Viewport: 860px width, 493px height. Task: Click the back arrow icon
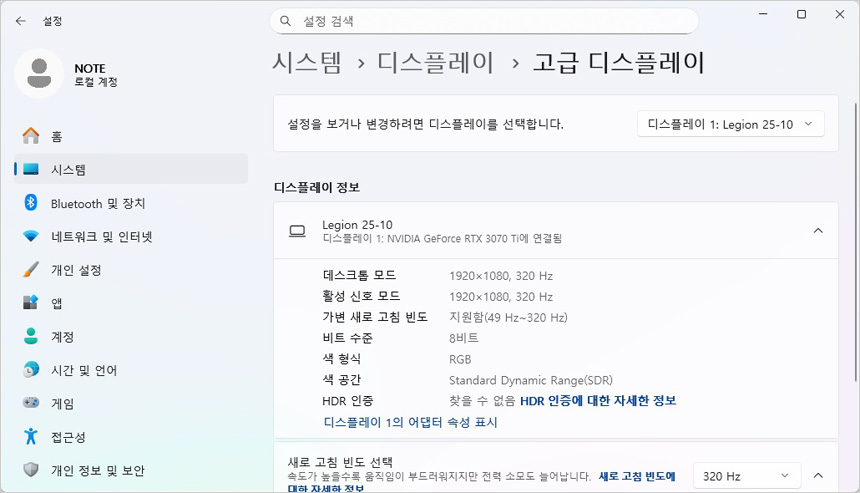[21, 20]
